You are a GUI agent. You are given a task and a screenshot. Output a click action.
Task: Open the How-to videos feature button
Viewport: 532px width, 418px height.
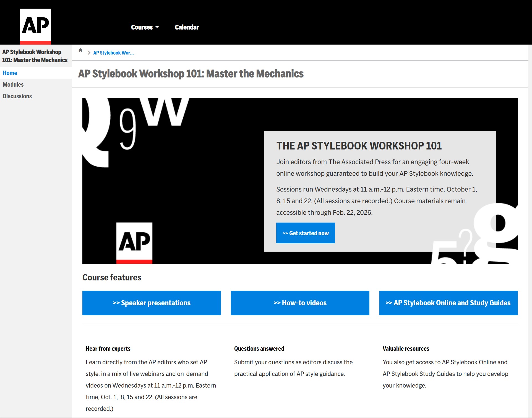click(x=300, y=303)
